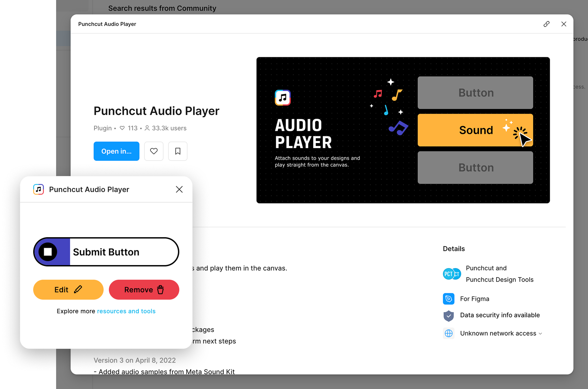The width and height of the screenshot is (588, 389).
Task: Click the audio player icon in popup header
Action: click(x=39, y=189)
